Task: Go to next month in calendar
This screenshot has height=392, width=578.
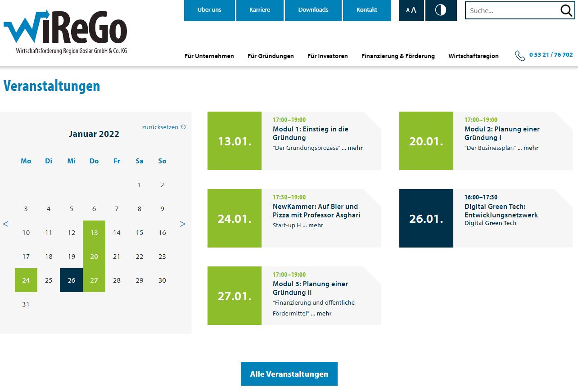Action: [182, 224]
